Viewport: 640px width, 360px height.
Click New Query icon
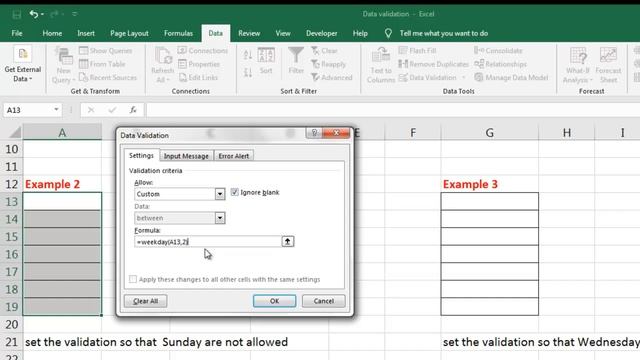pos(64,65)
